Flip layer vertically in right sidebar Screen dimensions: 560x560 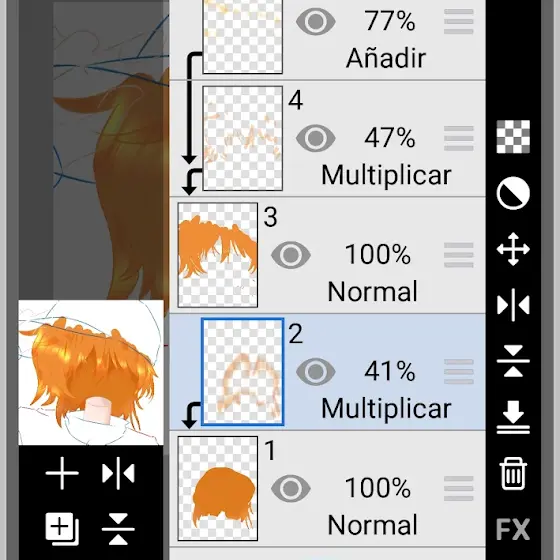(513, 361)
